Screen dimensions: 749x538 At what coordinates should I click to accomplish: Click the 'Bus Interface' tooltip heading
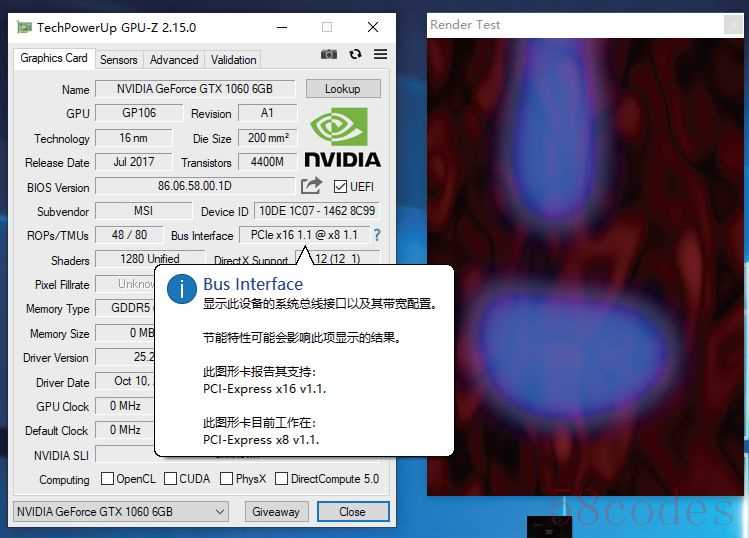tap(253, 284)
